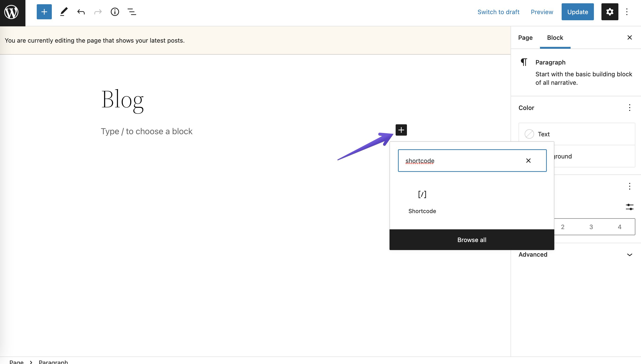
Task: Open the editor options ellipsis menu
Action: point(627,12)
